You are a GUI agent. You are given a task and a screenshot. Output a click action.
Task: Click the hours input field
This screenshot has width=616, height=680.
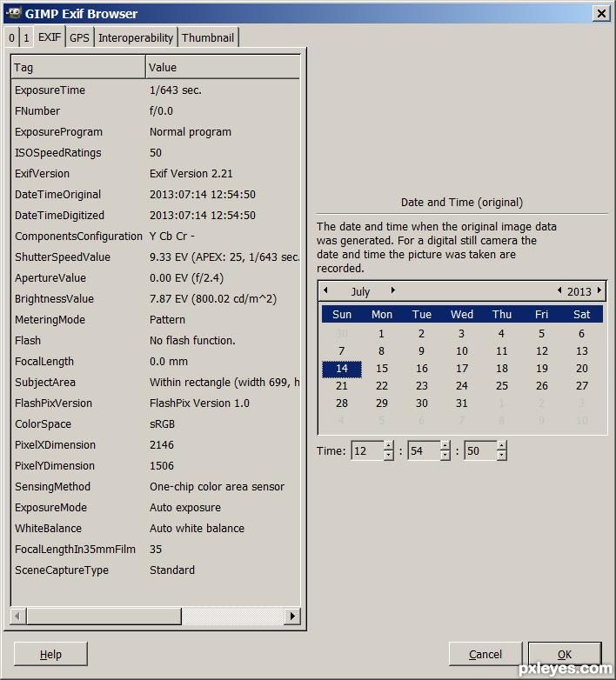367,450
